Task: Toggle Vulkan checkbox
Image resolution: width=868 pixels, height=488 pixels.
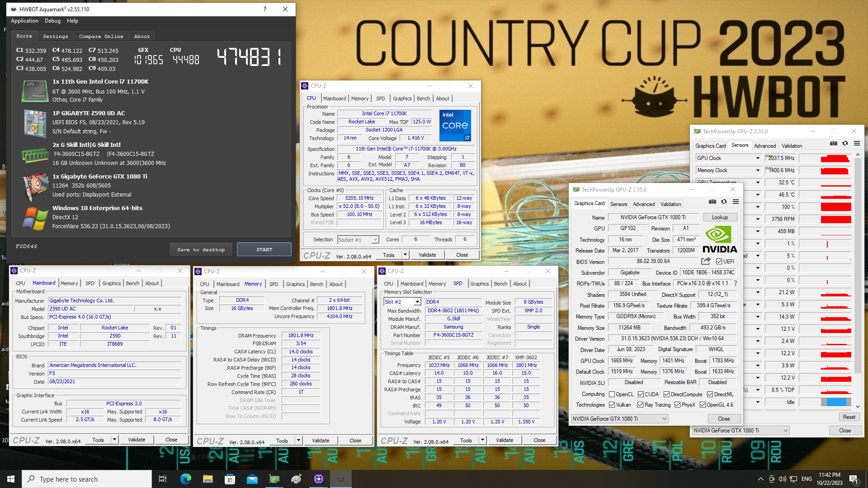Action: click(612, 405)
